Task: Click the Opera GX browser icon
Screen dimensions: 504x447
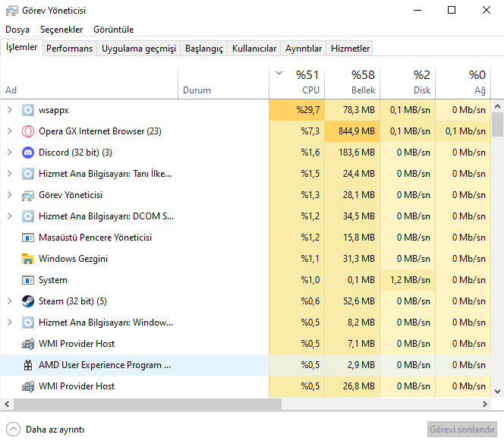Action: pos(28,131)
